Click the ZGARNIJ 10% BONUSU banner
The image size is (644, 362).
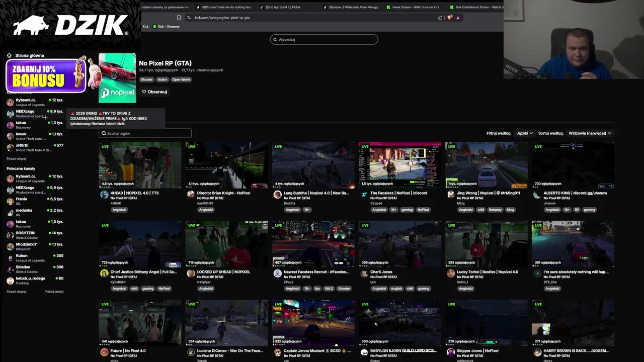(46, 75)
